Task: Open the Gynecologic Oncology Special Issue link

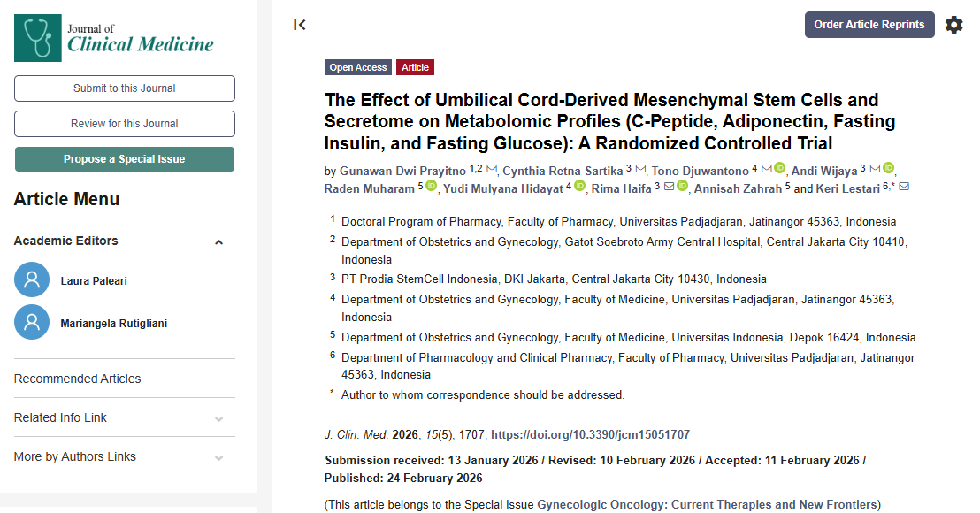Action: click(708, 505)
